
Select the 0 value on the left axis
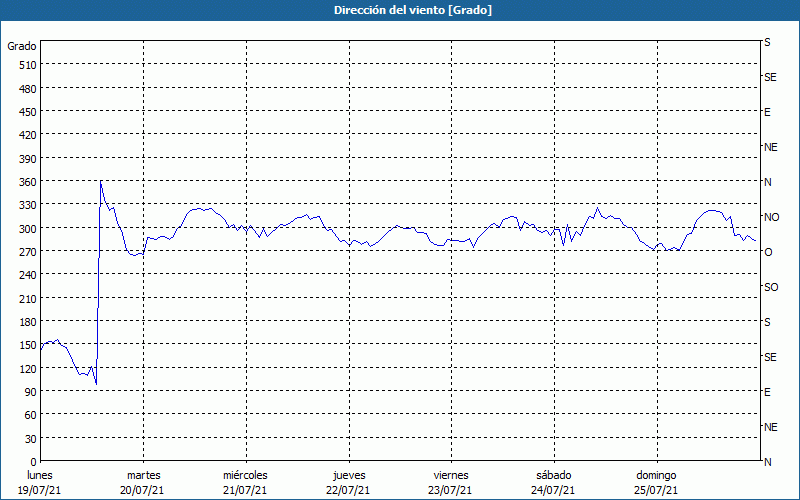(34, 462)
